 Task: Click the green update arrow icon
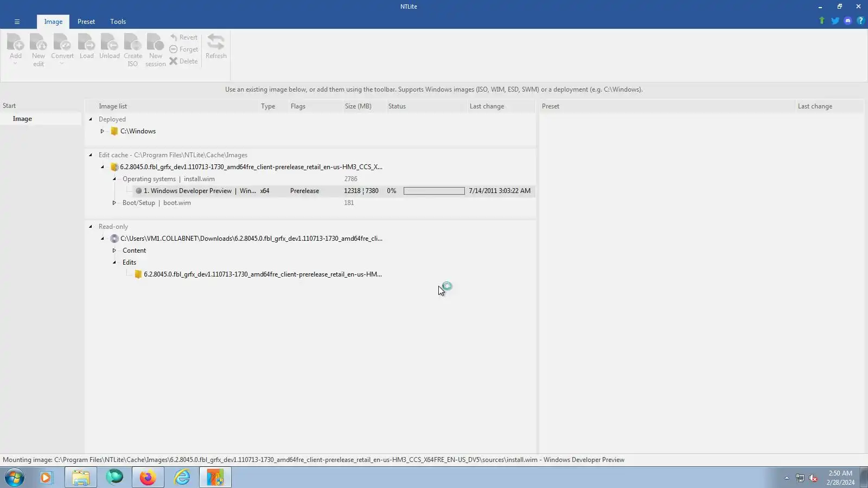822,21
